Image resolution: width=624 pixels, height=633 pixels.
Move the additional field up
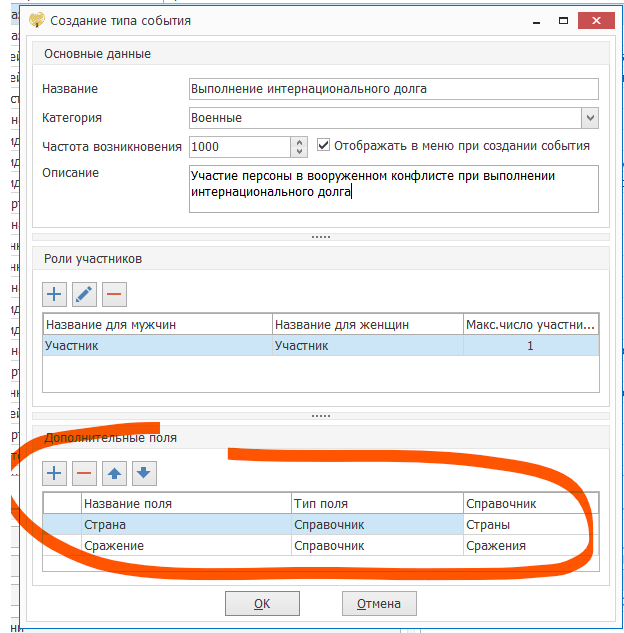(115, 473)
